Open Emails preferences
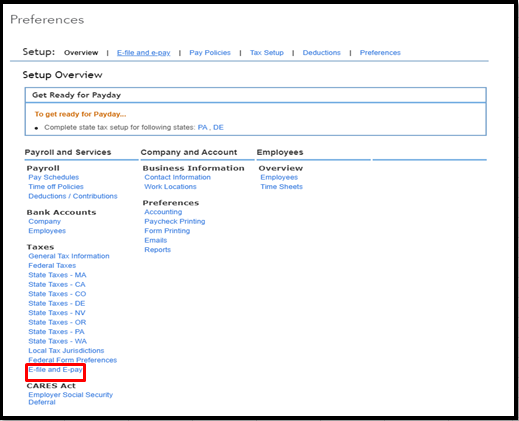 pos(156,240)
